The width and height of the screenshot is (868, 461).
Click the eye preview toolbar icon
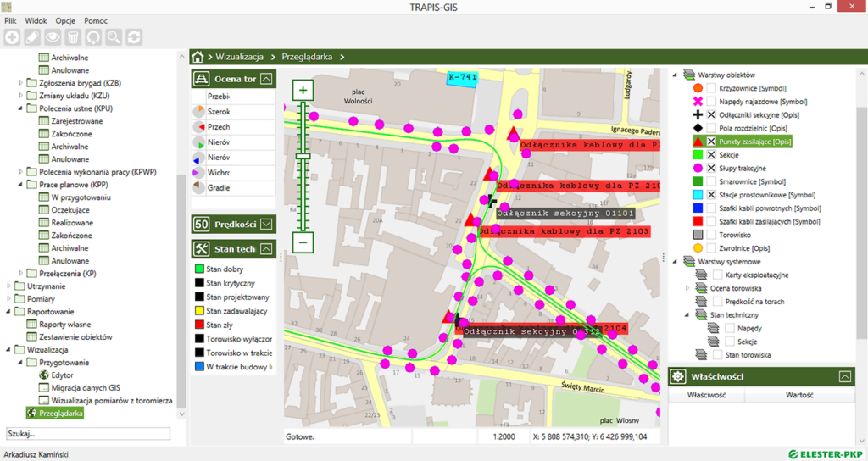pos(53,36)
